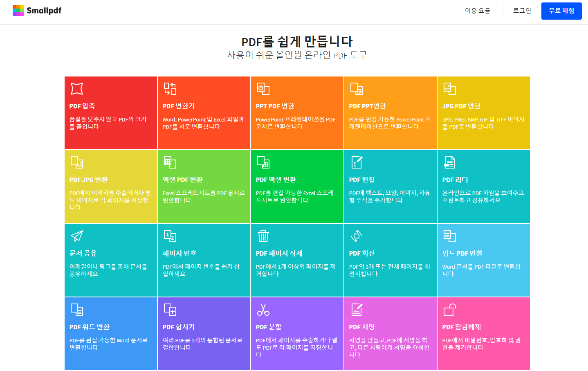Screen dimensions: 588x371
Task: Click the PDF 잠금해제 unlock icon
Action: point(449,310)
